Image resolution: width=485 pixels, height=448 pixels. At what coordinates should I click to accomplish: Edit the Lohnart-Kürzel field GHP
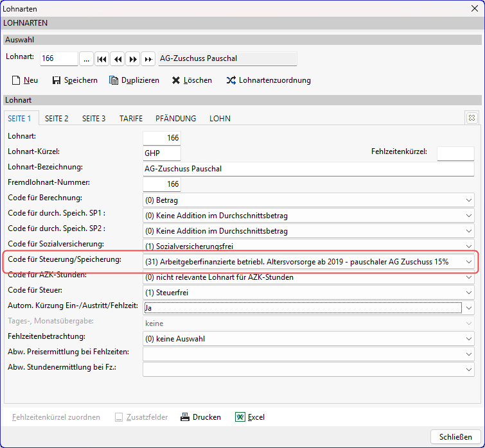pos(162,153)
